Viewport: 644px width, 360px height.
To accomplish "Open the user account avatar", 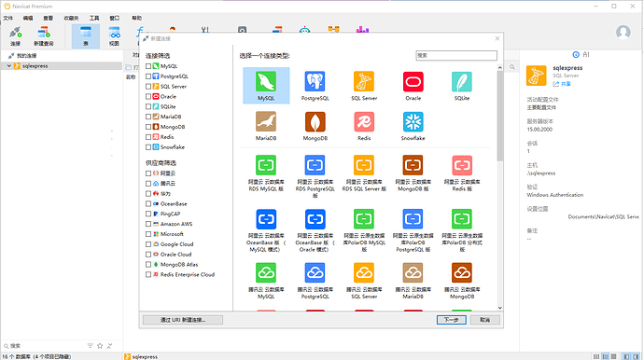I will [623, 32].
